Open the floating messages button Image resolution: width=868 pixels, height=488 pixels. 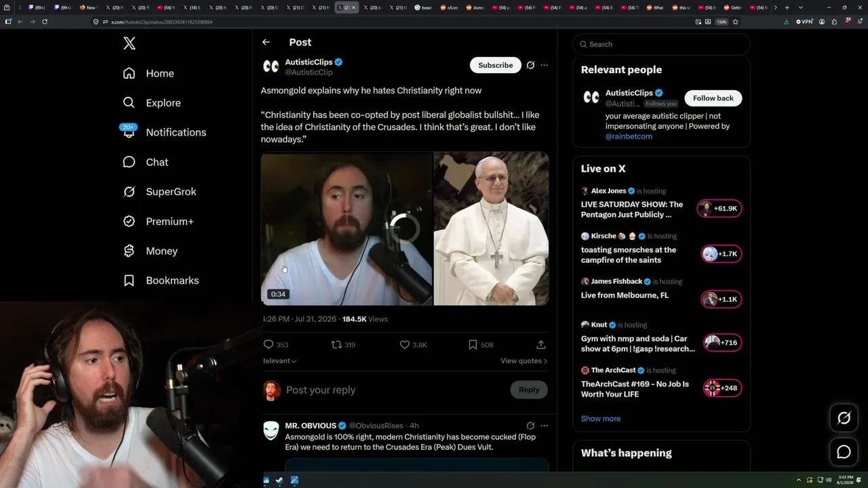pyautogui.click(x=844, y=452)
